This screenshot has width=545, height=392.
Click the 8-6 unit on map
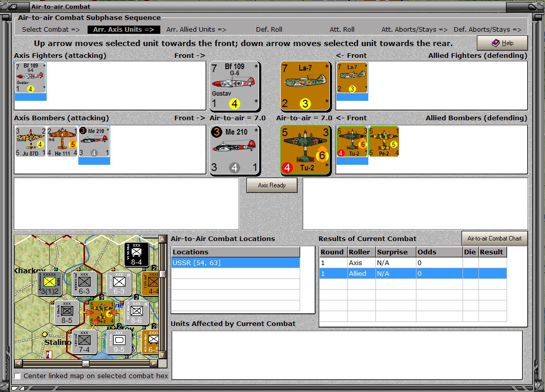[x=137, y=313]
